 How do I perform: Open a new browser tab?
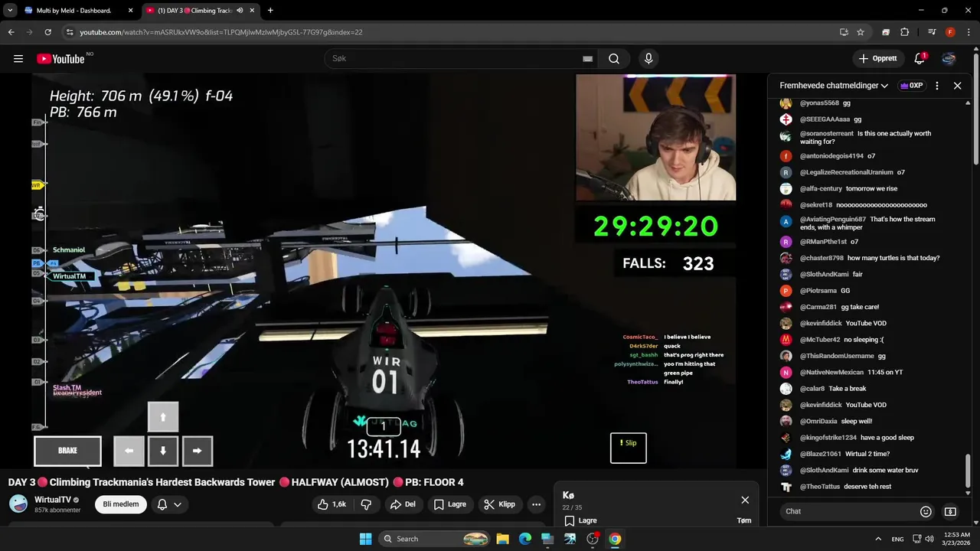pos(270,11)
